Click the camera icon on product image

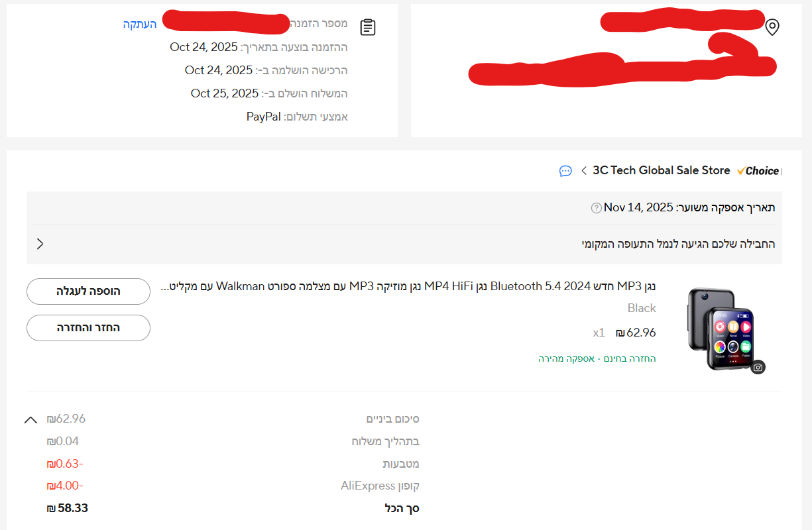tap(758, 367)
